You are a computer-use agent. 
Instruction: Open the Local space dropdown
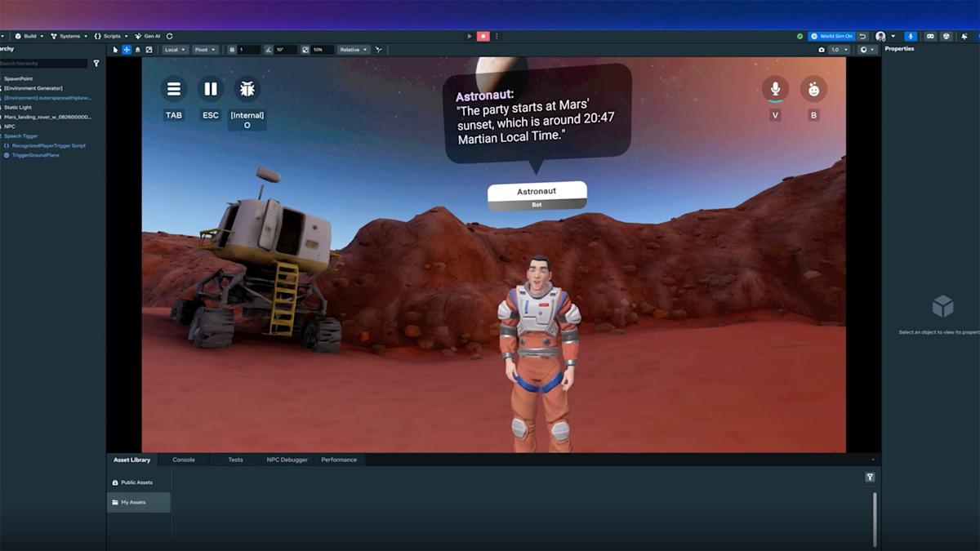173,50
